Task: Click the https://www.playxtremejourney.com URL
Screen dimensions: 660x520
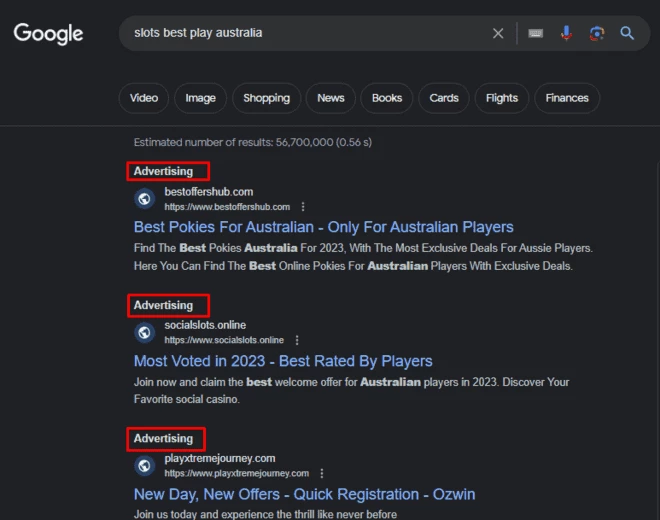Action: (237, 473)
